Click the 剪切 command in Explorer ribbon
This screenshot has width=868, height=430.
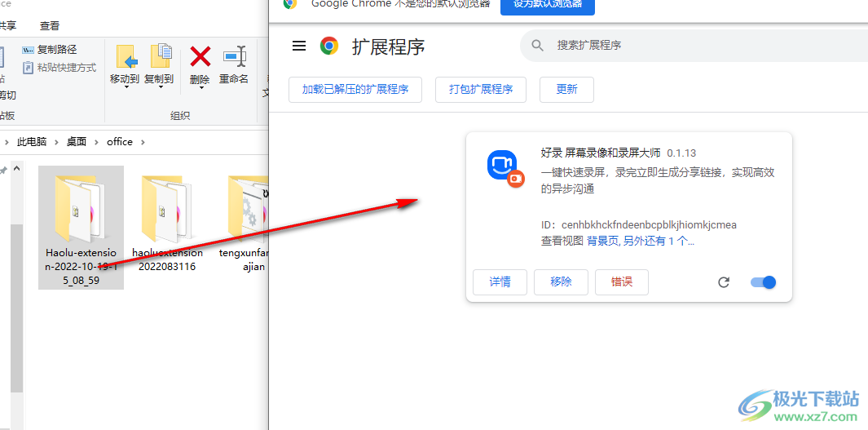coord(7,95)
